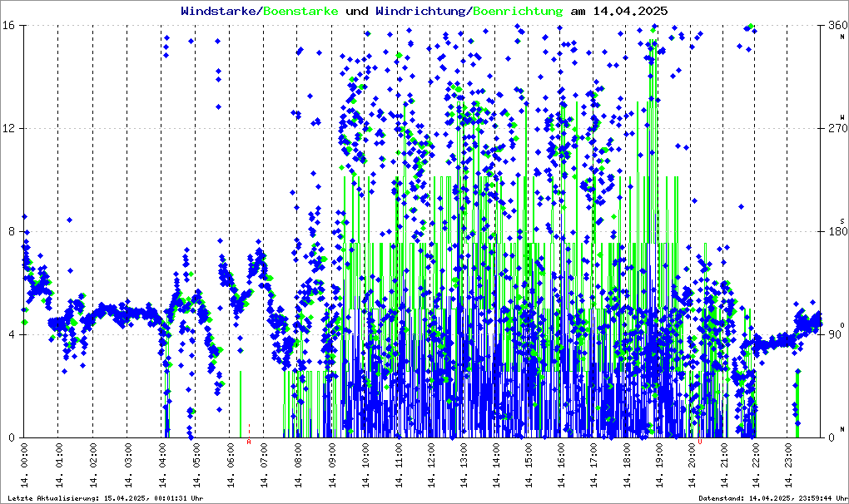Click compass letter "N" beside 360
849x504 pixels.
point(842,37)
